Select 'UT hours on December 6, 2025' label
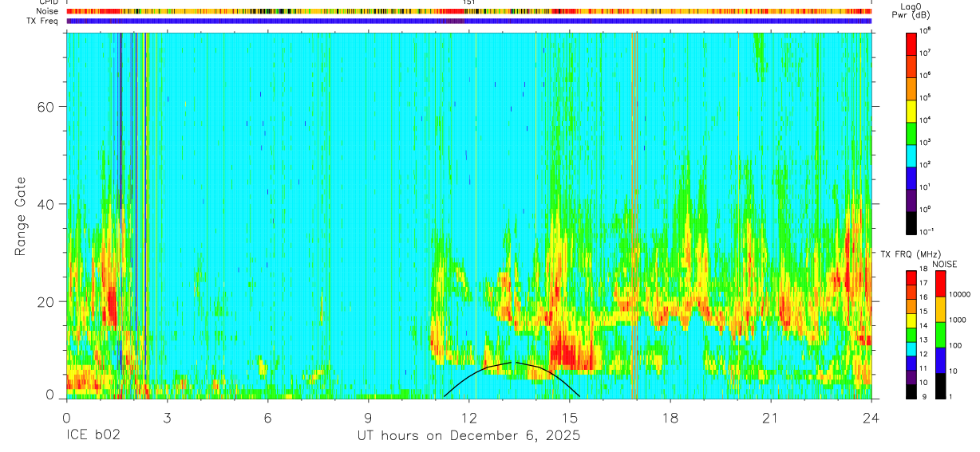The height and width of the screenshot is (452, 980). [468, 436]
